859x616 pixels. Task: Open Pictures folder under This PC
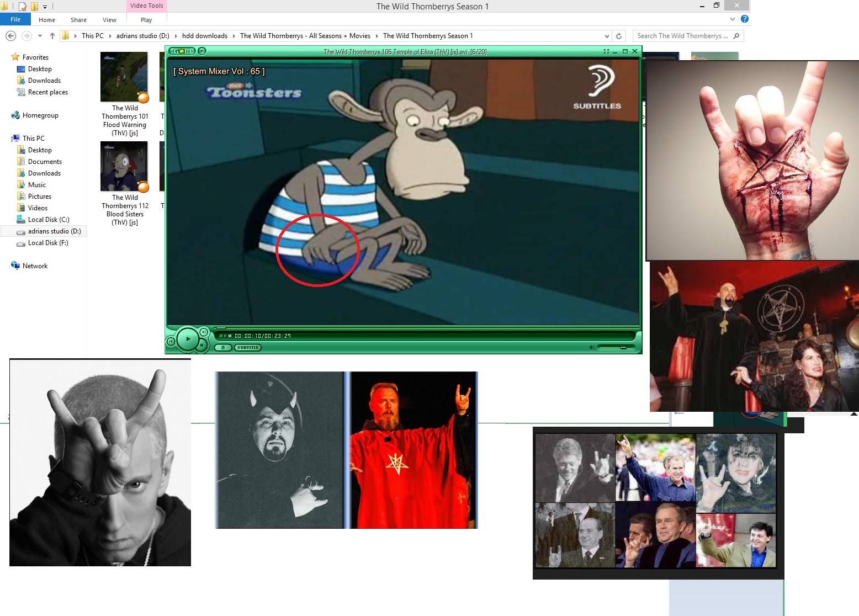click(40, 197)
